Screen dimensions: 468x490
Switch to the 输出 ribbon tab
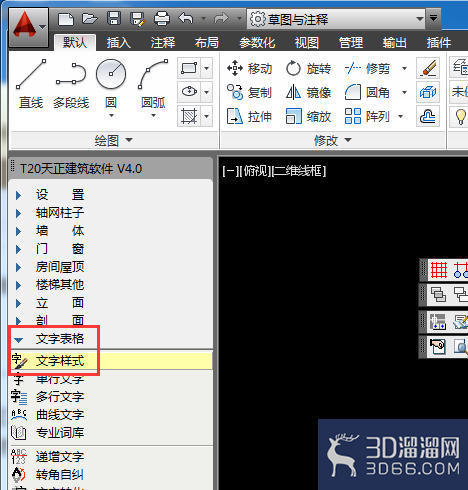pos(395,43)
